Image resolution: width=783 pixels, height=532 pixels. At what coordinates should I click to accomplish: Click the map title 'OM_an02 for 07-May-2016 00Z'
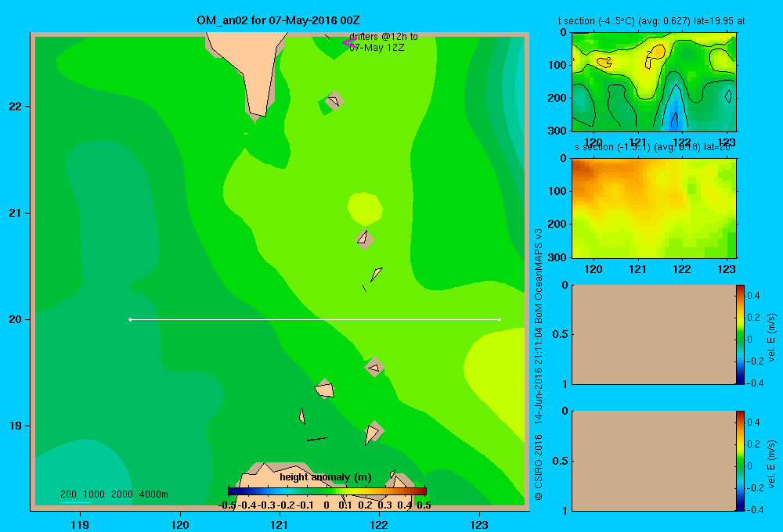pyautogui.click(x=278, y=20)
